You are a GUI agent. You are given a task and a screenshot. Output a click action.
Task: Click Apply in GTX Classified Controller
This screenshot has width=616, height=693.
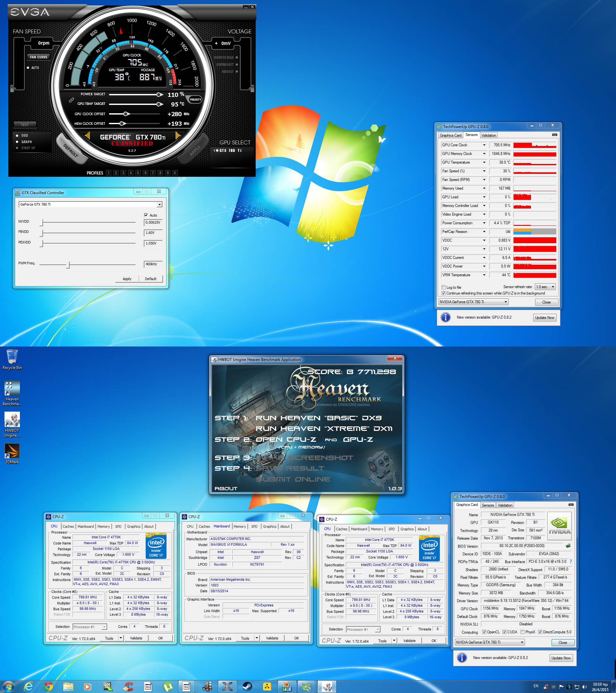coord(127,279)
